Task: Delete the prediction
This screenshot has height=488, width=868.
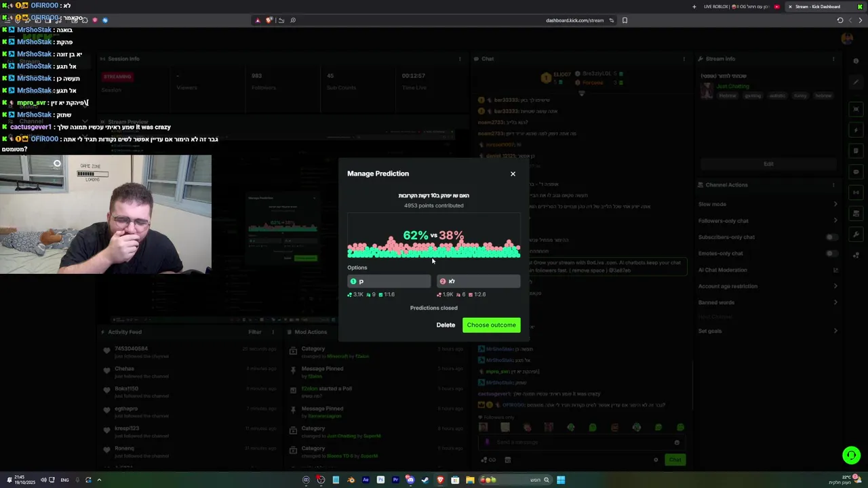Action: coord(446,325)
